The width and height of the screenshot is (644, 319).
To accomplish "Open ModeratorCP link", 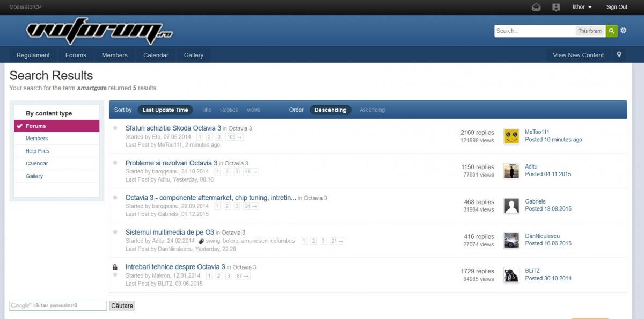I will pyautogui.click(x=25, y=7).
